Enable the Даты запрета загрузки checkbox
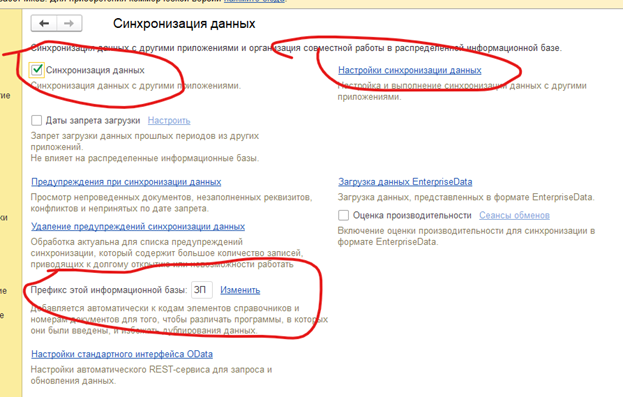This screenshot has width=623, height=397. click(x=37, y=120)
